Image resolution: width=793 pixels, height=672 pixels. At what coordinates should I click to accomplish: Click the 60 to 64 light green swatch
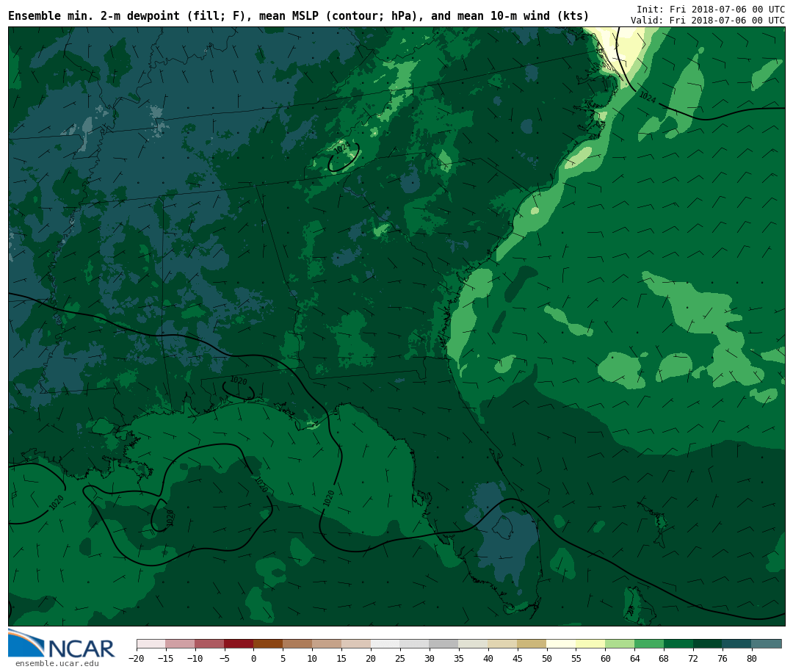click(x=620, y=643)
